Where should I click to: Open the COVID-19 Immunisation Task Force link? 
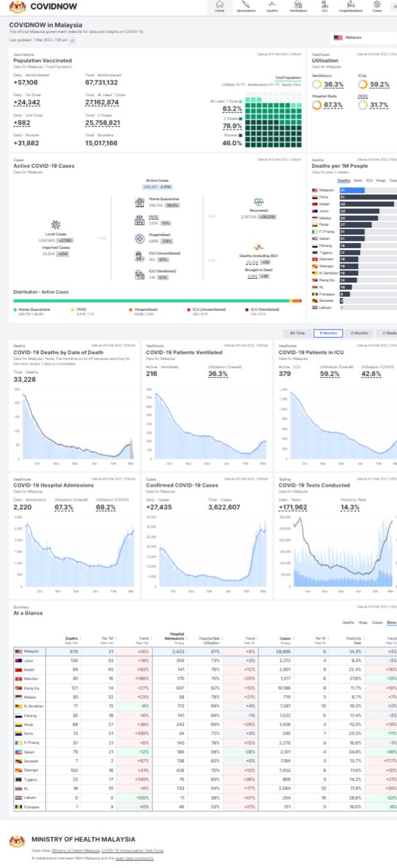click(132, 851)
